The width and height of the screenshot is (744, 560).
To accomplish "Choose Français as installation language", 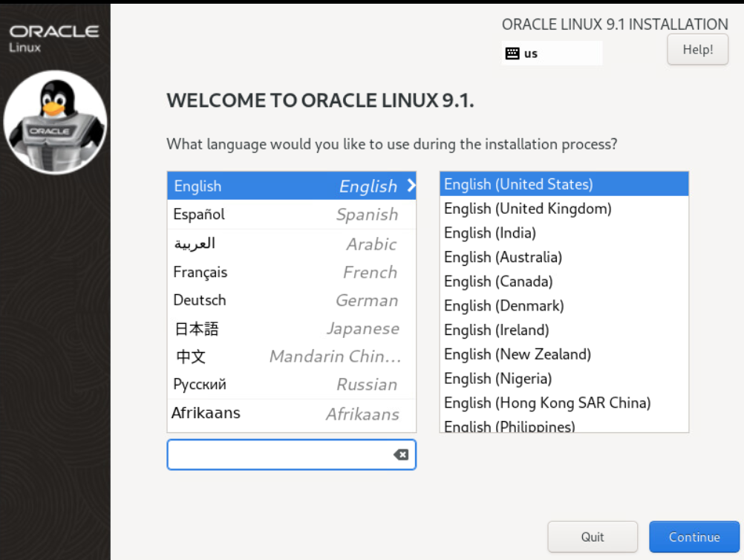I will coord(291,273).
